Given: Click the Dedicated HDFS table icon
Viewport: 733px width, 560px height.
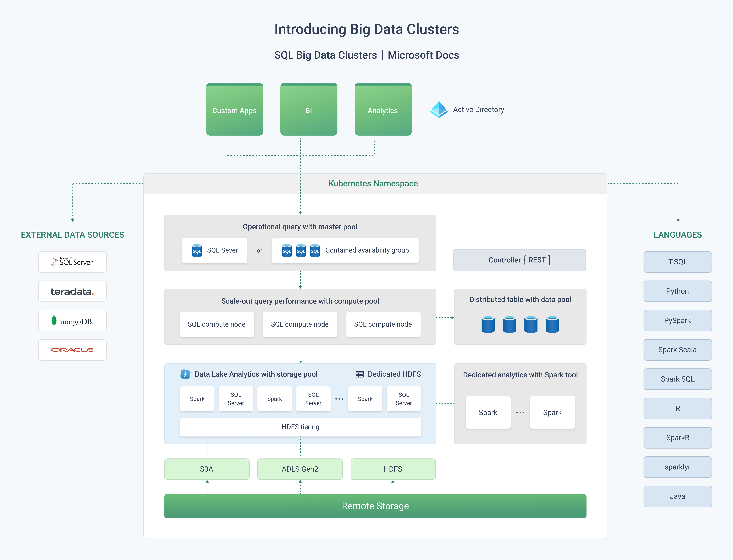Looking at the screenshot, I should coord(360,374).
